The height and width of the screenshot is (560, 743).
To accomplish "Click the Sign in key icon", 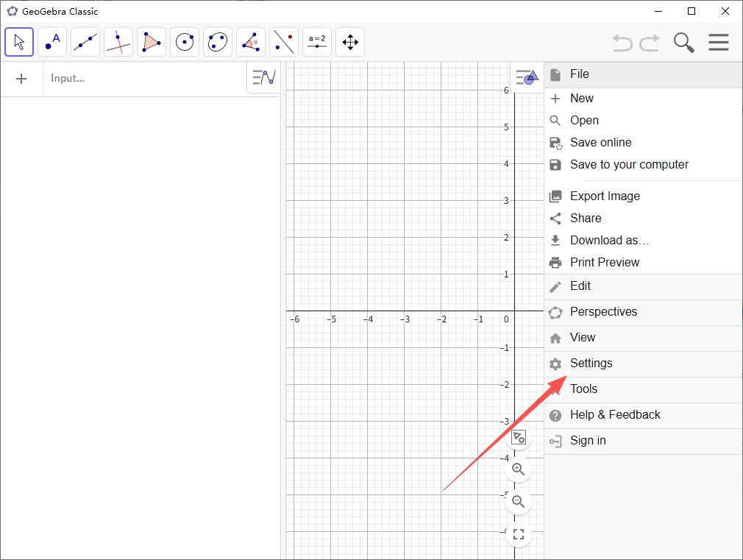I will (x=555, y=442).
